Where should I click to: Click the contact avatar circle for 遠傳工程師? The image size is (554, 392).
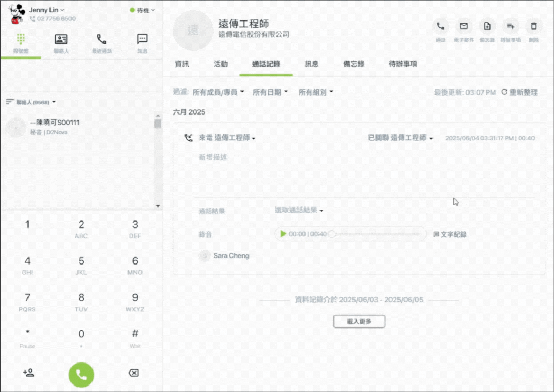click(193, 30)
